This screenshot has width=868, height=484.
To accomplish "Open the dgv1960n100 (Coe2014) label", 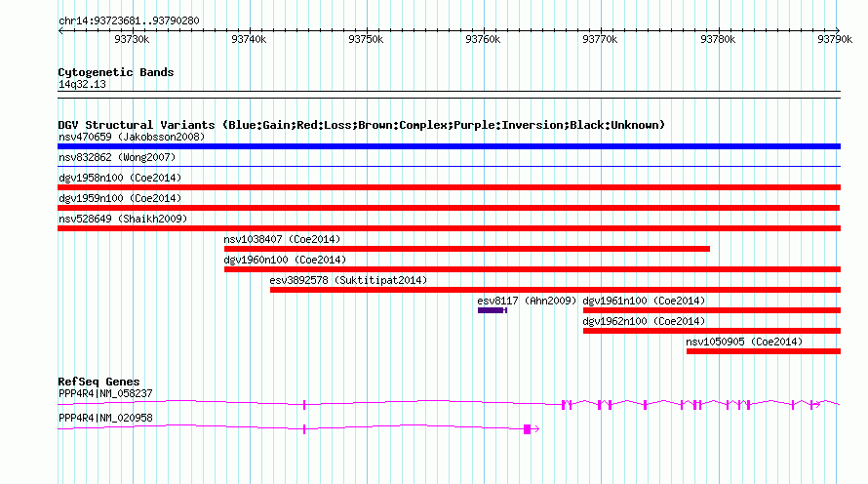I will tap(285, 260).
